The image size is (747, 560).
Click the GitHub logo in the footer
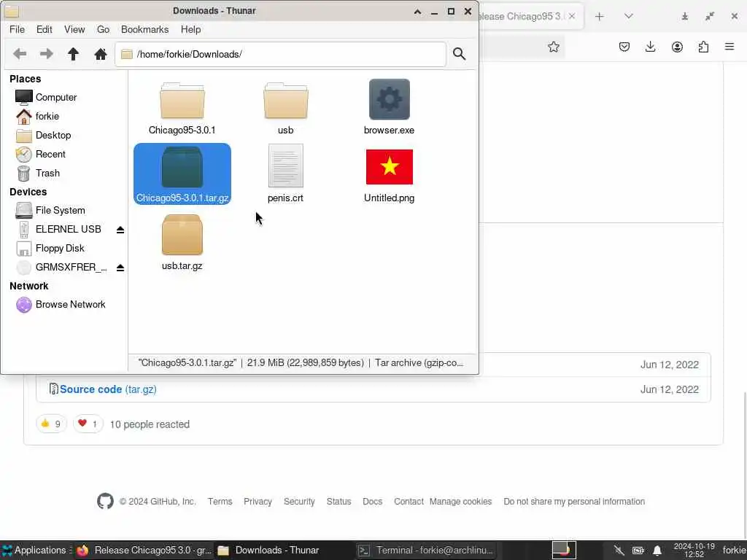[105, 502]
